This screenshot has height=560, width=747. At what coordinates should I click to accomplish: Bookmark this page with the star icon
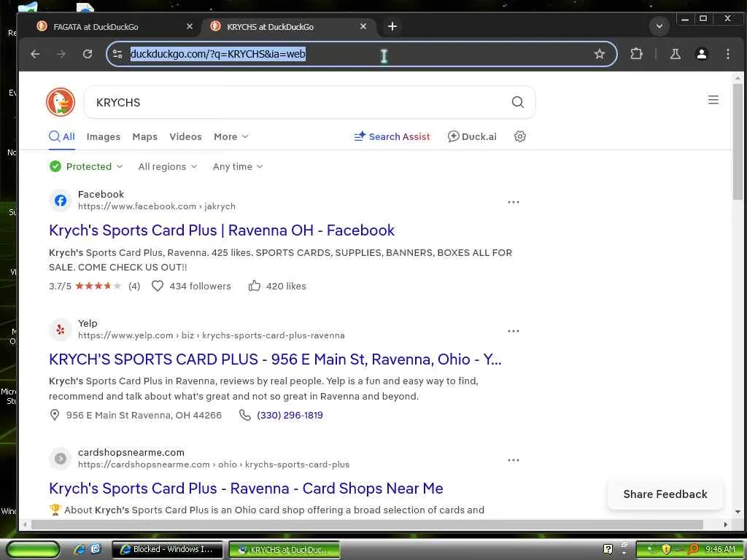coord(600,54)
